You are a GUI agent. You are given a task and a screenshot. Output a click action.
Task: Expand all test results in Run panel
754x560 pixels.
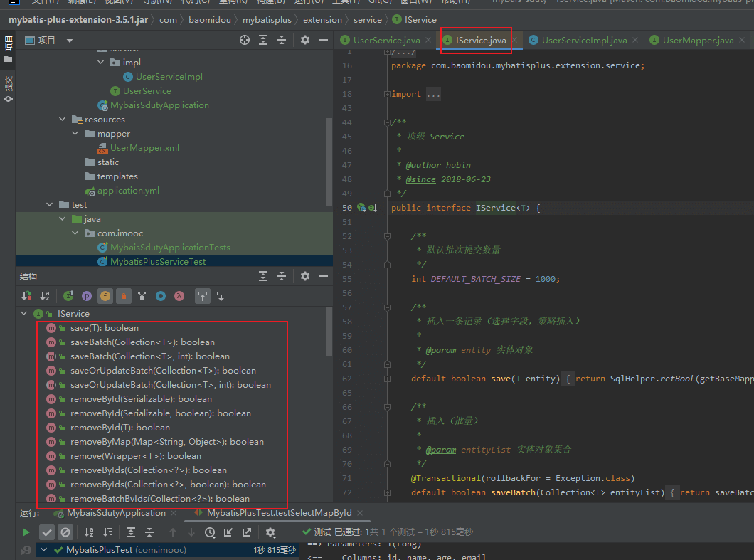pyautogui.click(x=131, y=532)
